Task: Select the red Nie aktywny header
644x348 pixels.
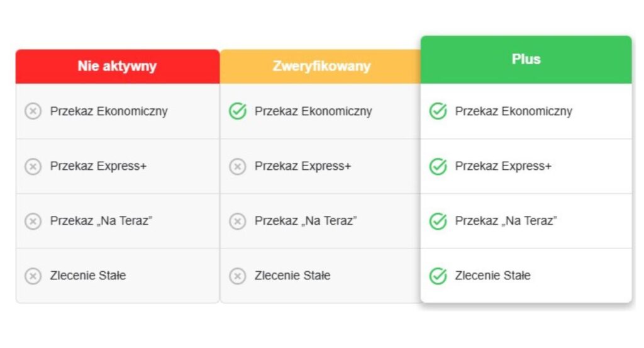Action: tap(118, 67)
